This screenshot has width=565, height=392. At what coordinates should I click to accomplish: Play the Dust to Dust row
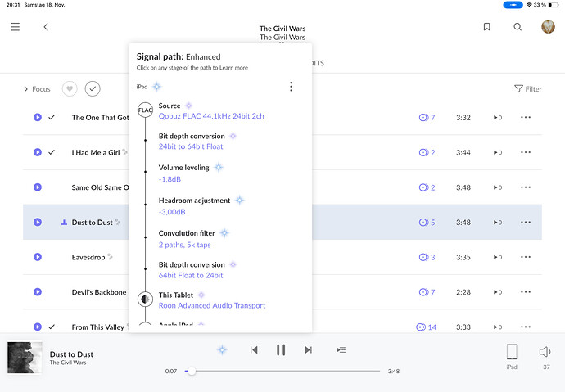coord(38,222)
